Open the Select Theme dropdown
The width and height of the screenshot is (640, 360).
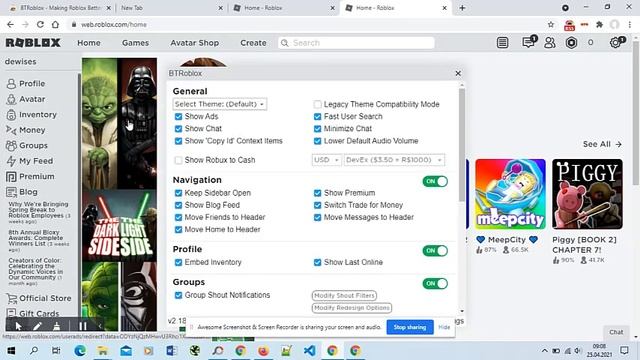pos(220,104)
